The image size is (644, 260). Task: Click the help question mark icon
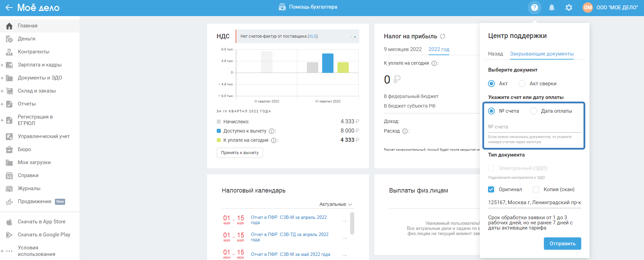point(534,8)
